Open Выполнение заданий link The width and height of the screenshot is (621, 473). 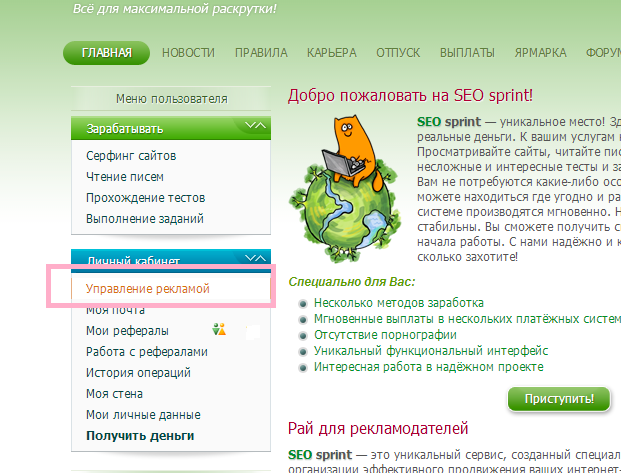click(145, 218)
